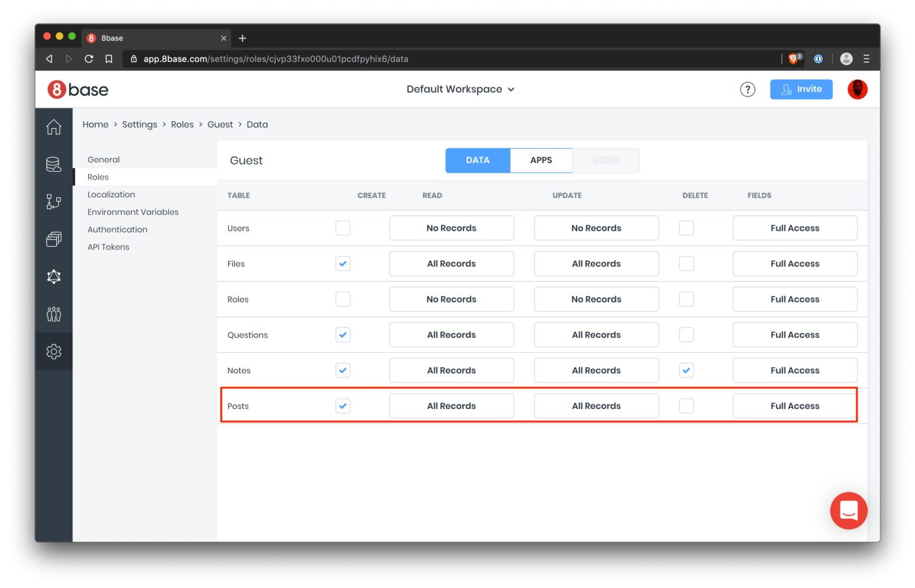Uncheck Create permission for Notes table
Viewport: 915px width, 588px height.
343,370
